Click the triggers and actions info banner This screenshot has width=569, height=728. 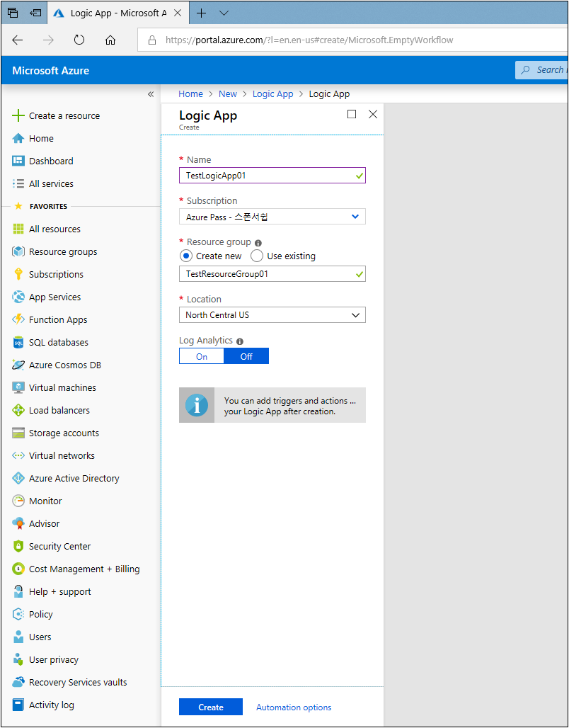[x=272, y=405]
